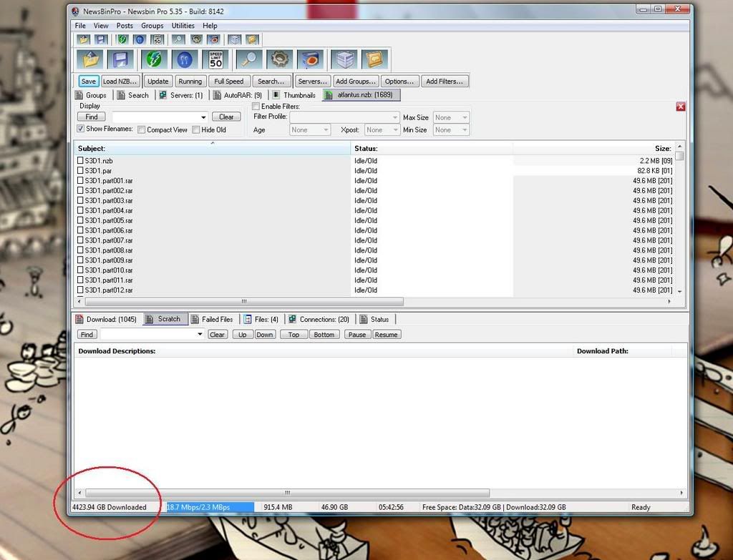The image size is (733, 560).
Task: Click the large blue box red-eye icon
Action: click(311, 60)
